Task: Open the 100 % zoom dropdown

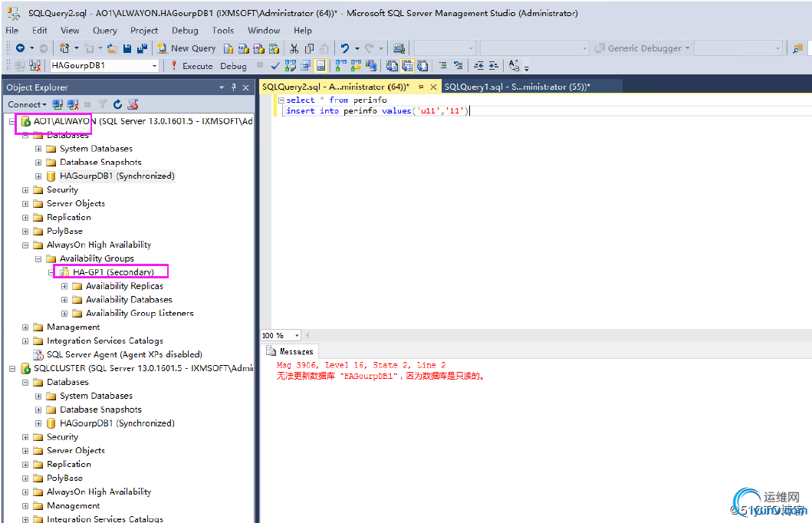Action: point(297,336)
